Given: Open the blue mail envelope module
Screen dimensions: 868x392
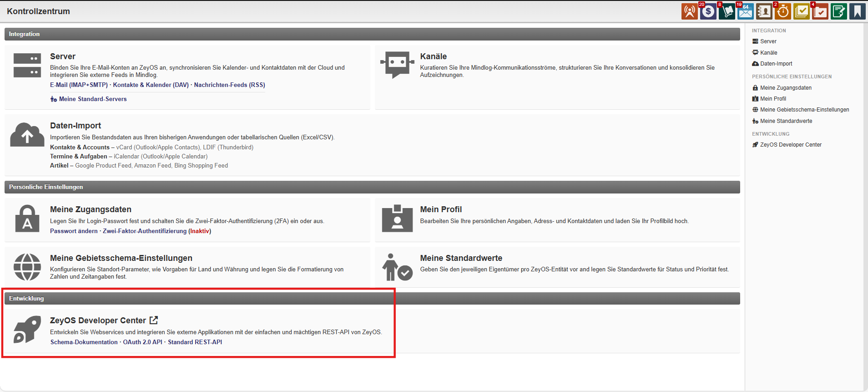Looking at the screenshot, I should [745, 11].
